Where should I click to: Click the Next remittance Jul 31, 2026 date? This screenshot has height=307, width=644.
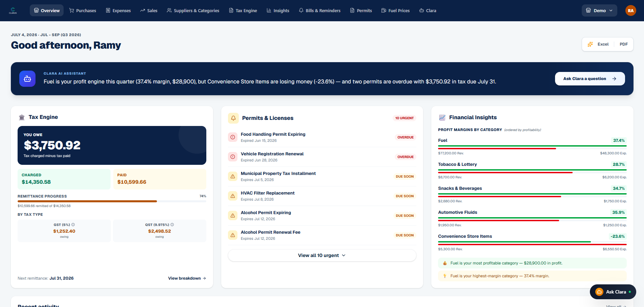[x=62, y=278]
